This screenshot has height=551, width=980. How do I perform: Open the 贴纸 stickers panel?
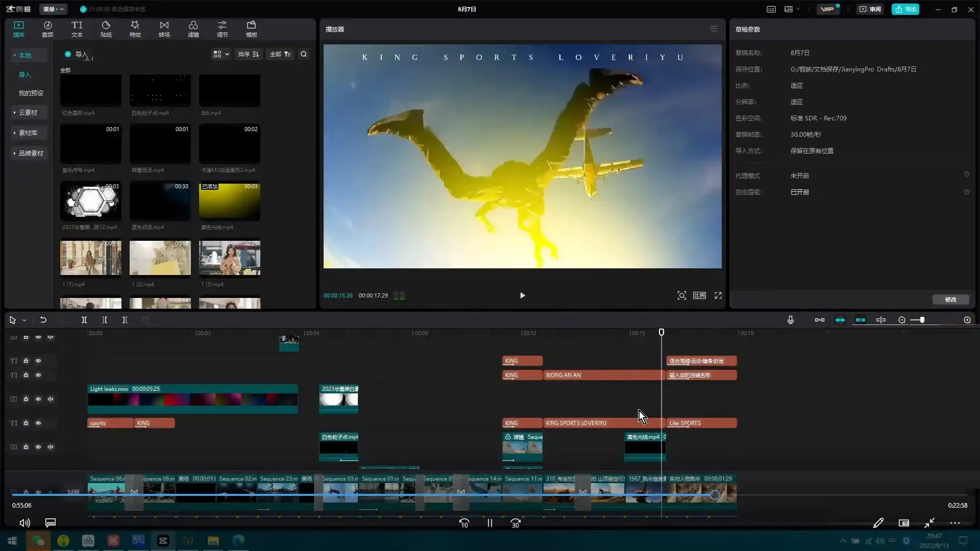[x=106, y=29]
